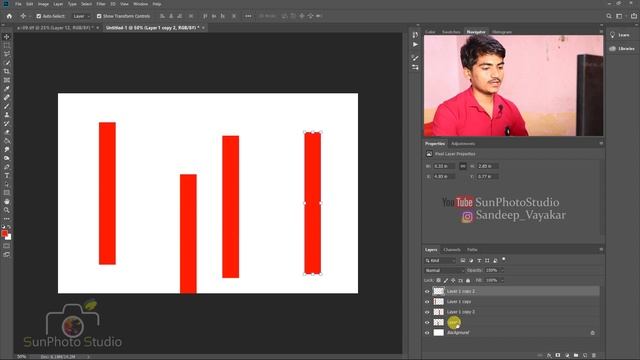The image size is (640, 360).
Task: Open the Kind filter dropdown
Action: pyautogui.click(x=440, y=260)
